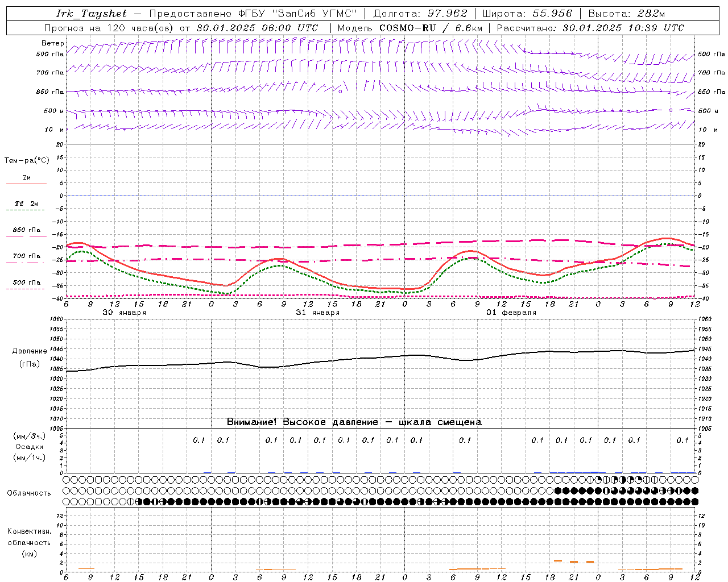Click the '500 м' wind level label at left

click(54, 111)
